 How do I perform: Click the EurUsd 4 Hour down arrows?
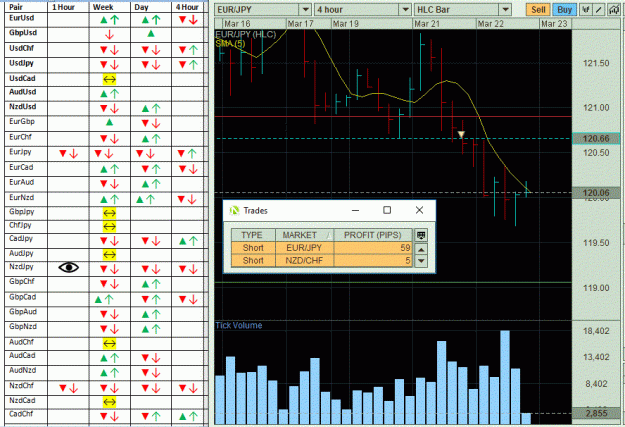(x=188, y=20)
